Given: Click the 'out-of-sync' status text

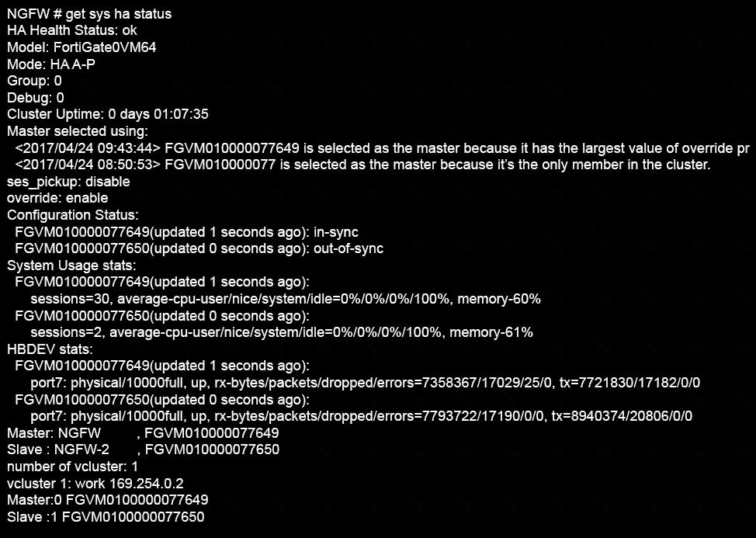Looking at the screenshot, I should coord(349,248).
